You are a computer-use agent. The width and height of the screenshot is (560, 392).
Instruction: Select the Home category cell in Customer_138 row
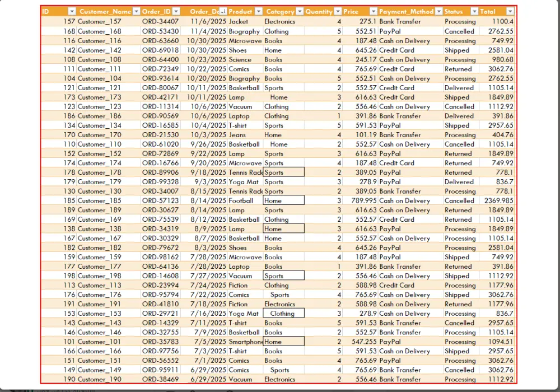click(x=283, y=229)
